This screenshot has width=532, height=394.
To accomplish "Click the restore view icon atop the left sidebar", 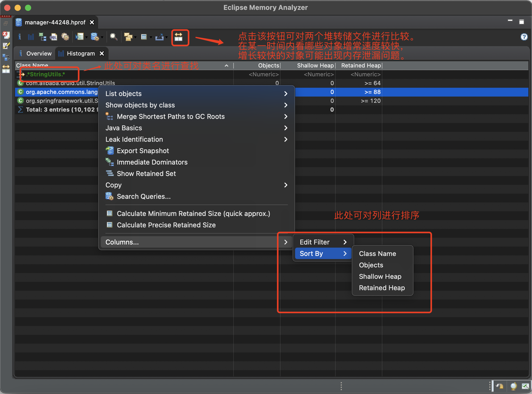I will [5, 23].
